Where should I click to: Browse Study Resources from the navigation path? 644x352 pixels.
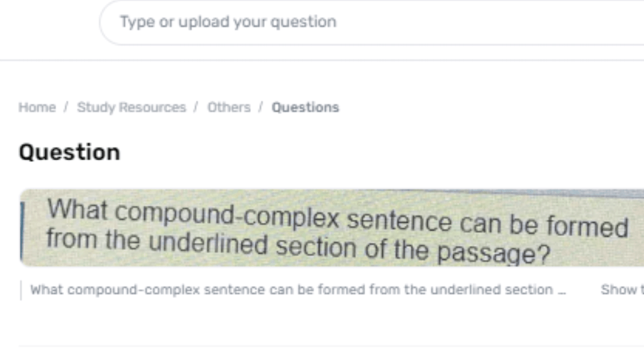point(131,107)
